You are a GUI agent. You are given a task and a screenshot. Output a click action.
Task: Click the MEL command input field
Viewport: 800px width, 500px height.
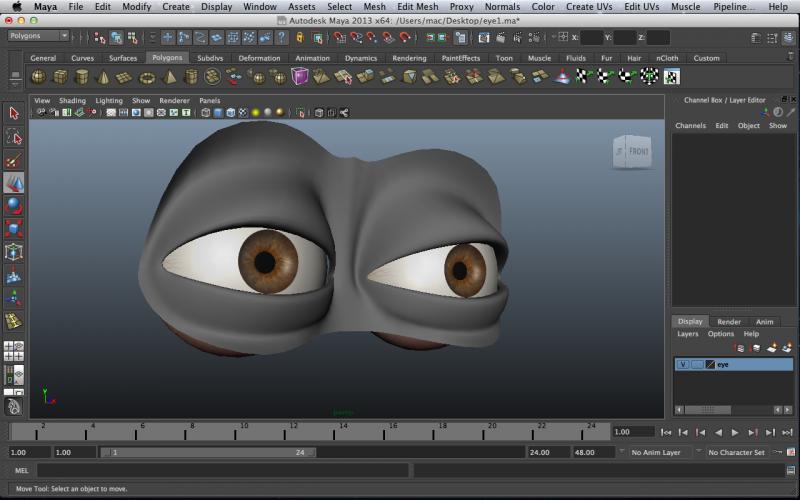coord(220,470)
